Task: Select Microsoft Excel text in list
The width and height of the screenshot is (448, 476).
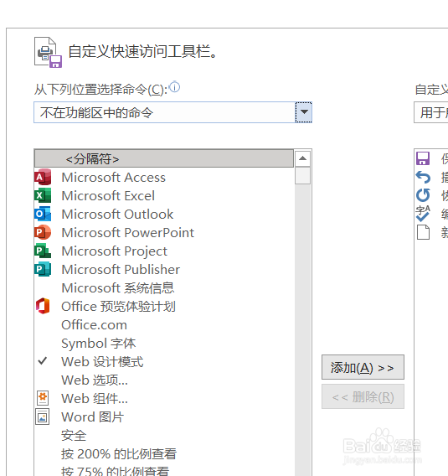Action: pyautogui.click(x=108, y=196)
